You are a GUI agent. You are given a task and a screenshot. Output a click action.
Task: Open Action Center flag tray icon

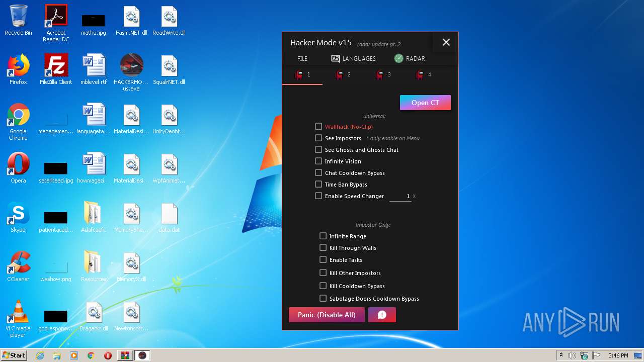(x=597, y=355)
